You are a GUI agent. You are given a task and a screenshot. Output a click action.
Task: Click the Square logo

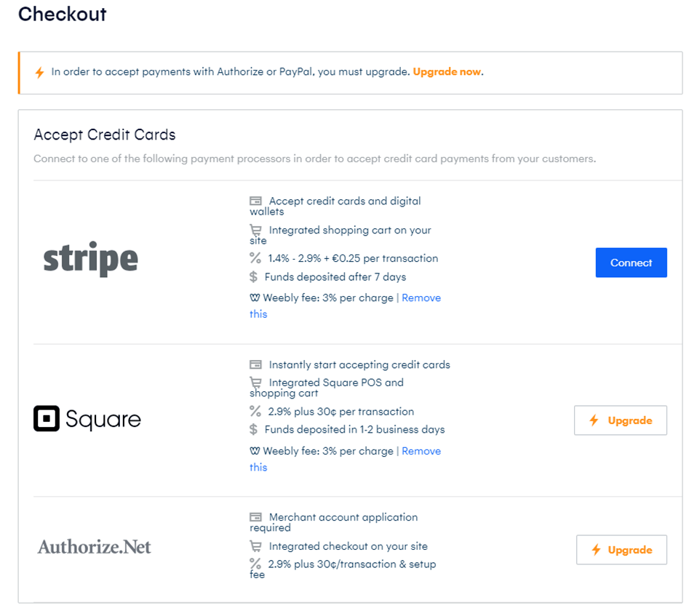87,419
